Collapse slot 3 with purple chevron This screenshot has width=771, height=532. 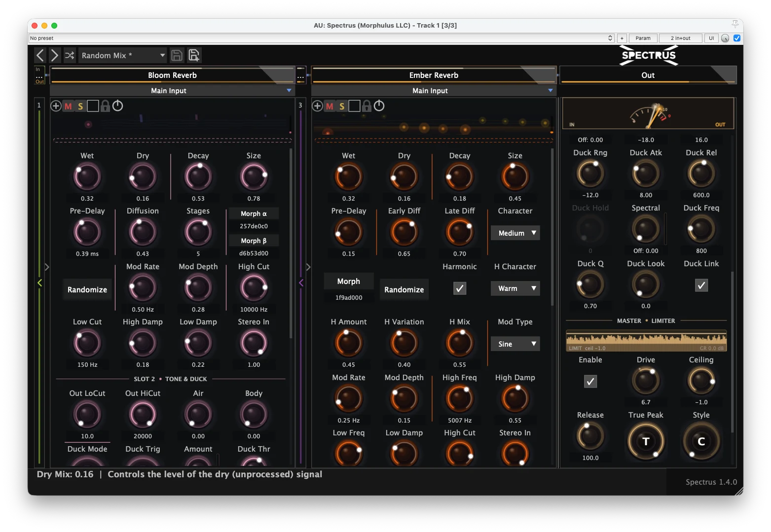coord(301,283)
